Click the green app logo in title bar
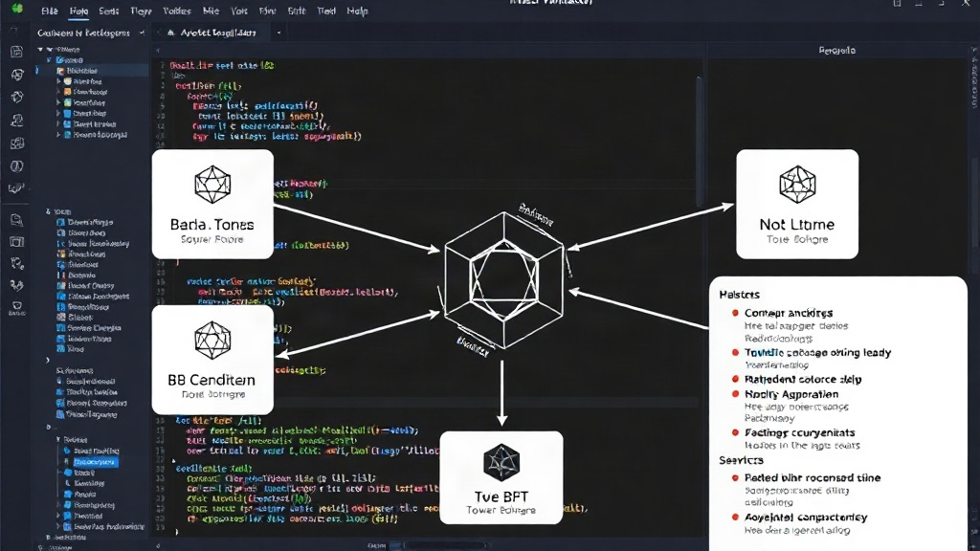This screenshot has height=551, width=980. coord(17,8)
